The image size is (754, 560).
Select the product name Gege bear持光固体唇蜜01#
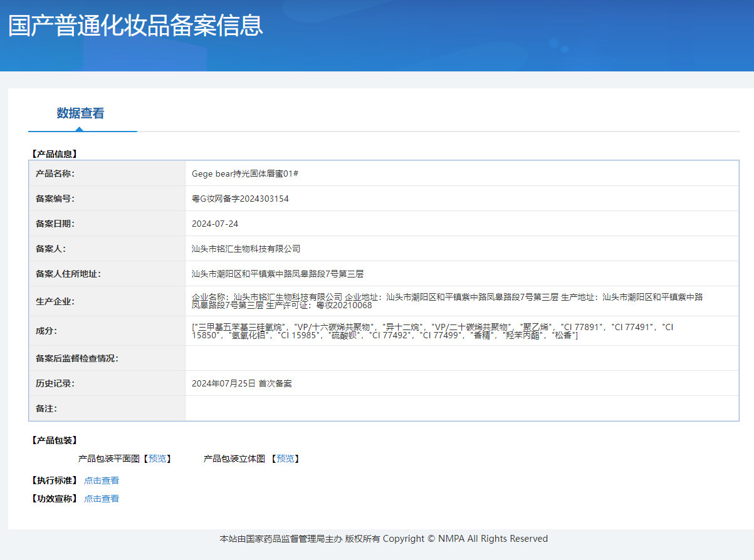(245, 174)
